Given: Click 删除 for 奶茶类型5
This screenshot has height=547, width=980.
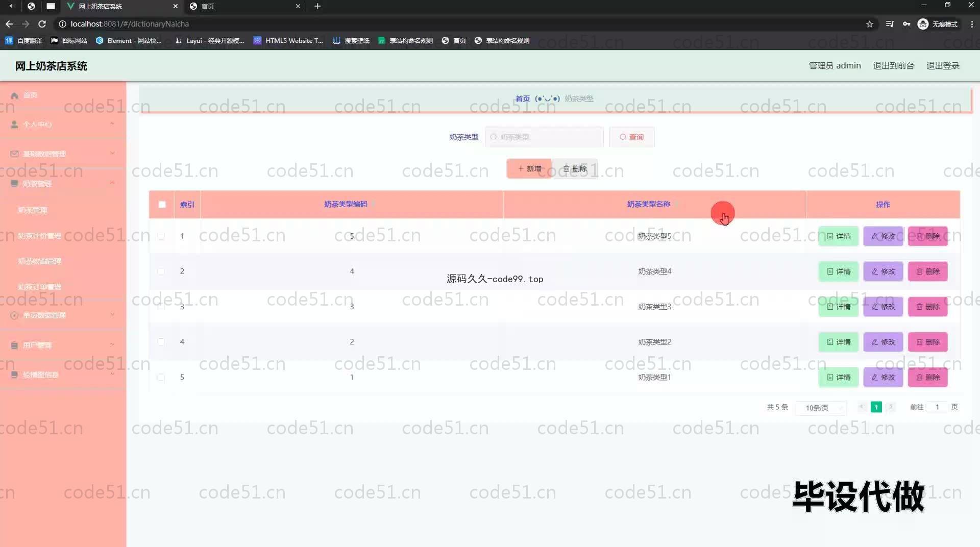Looking at the screenshot, I should [x=928, y=236].
